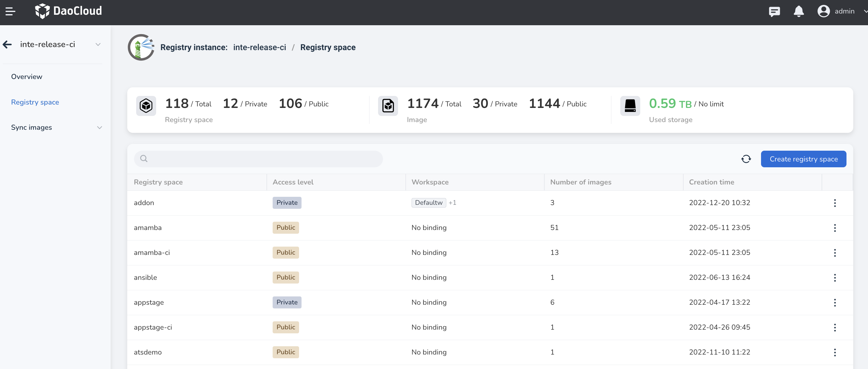Open the admin account dropdown arrow
This screenshot has height=369, width=868.
pos(865,11)
